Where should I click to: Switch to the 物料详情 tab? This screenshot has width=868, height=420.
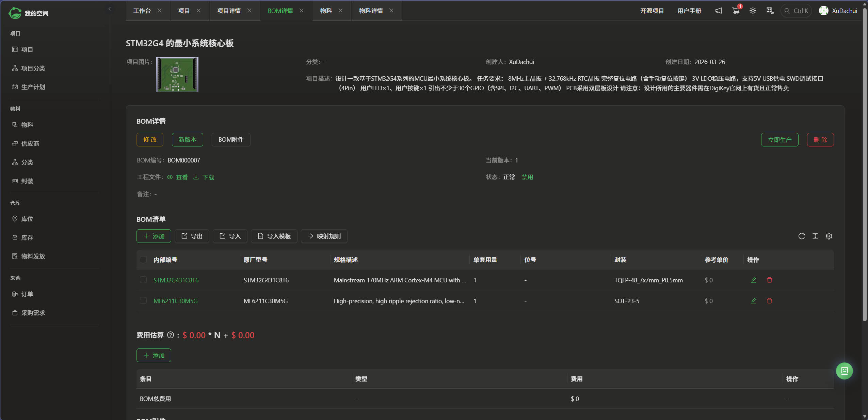point(371,11)
